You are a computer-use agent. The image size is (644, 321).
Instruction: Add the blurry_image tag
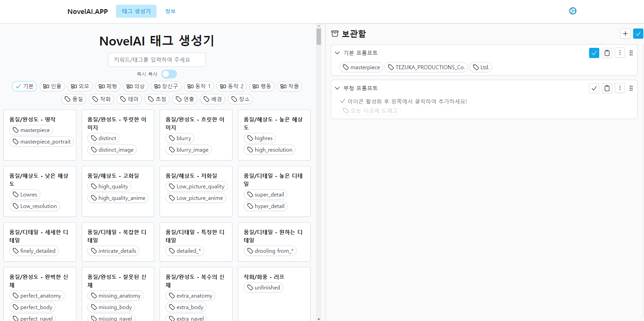(188, 150)
